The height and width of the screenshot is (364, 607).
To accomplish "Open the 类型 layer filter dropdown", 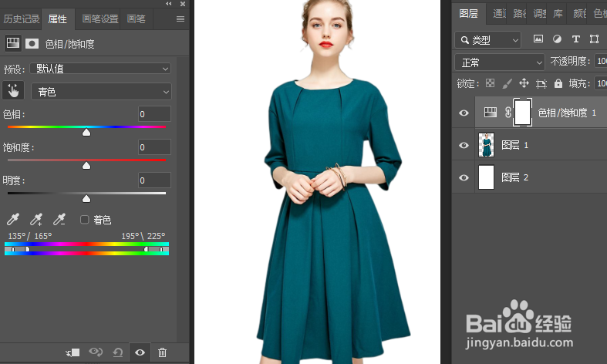I will point(487,39).
